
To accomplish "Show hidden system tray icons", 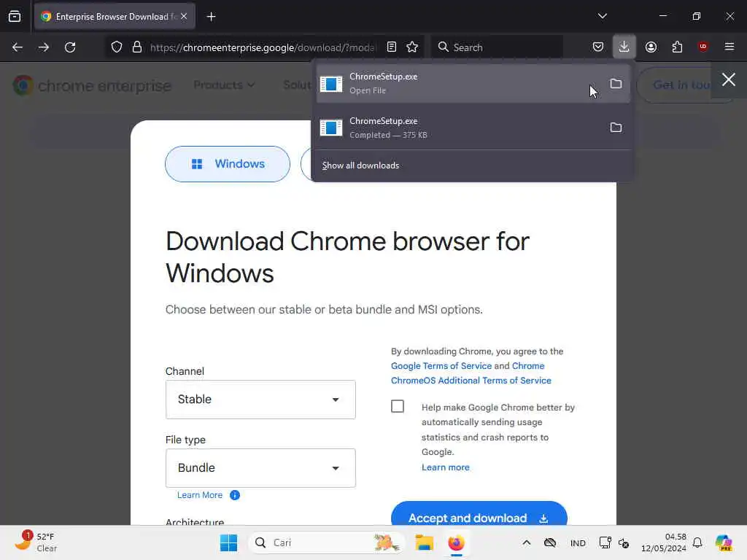I will coord(527,542).
